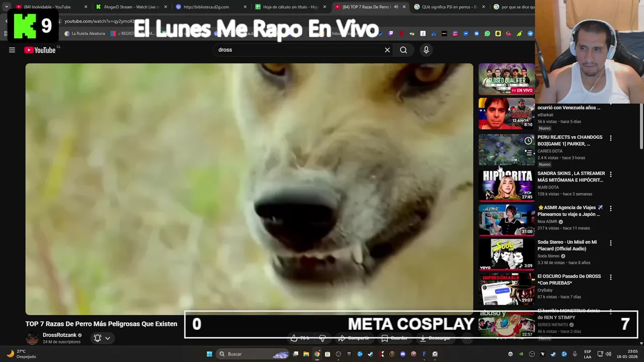Screen dimensions: 644x362
Task: Start voice search with microphone
Action: (426, 50)
